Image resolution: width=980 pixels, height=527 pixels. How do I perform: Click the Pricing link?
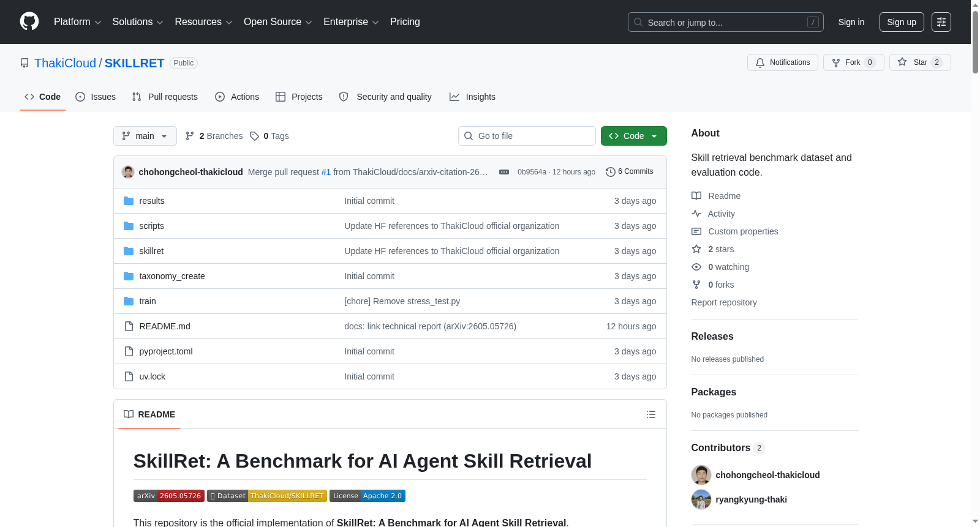(405, 22)
